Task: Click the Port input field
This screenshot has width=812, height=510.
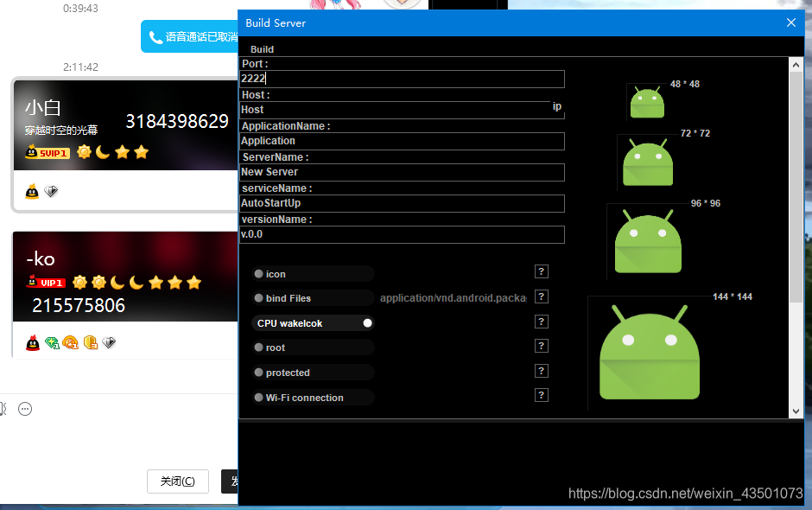Action: point(402,79)
